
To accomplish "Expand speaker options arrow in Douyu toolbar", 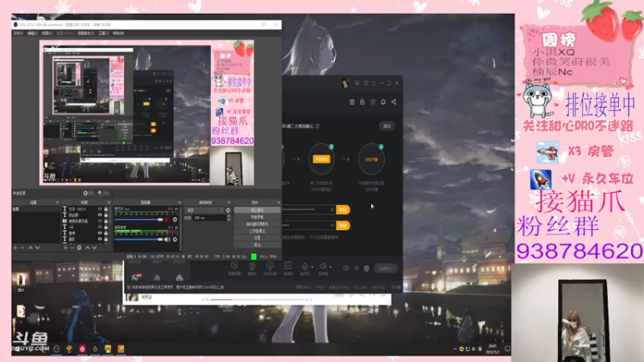I will tap(330, 267).
